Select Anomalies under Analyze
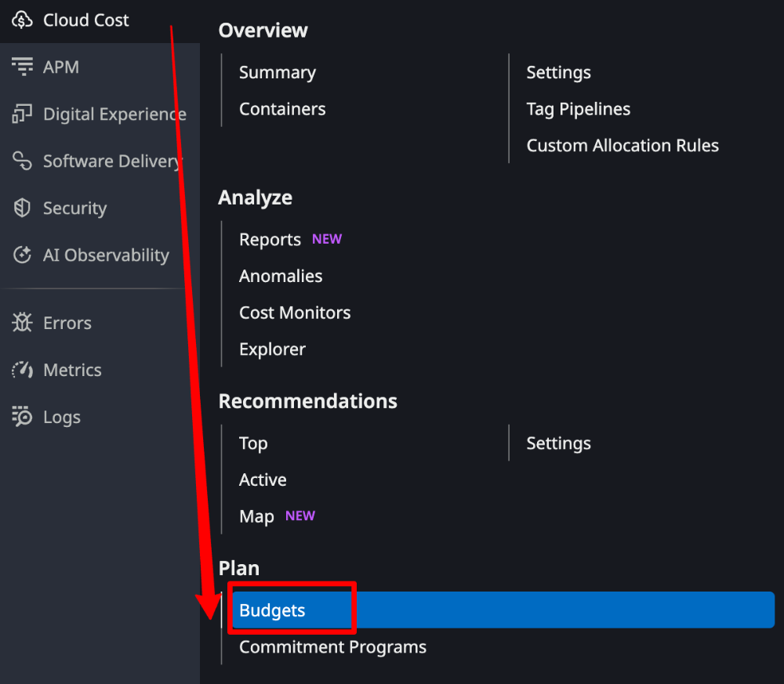Screen dimensions: 784x684 pyautogui.click(x=281, y=276)
